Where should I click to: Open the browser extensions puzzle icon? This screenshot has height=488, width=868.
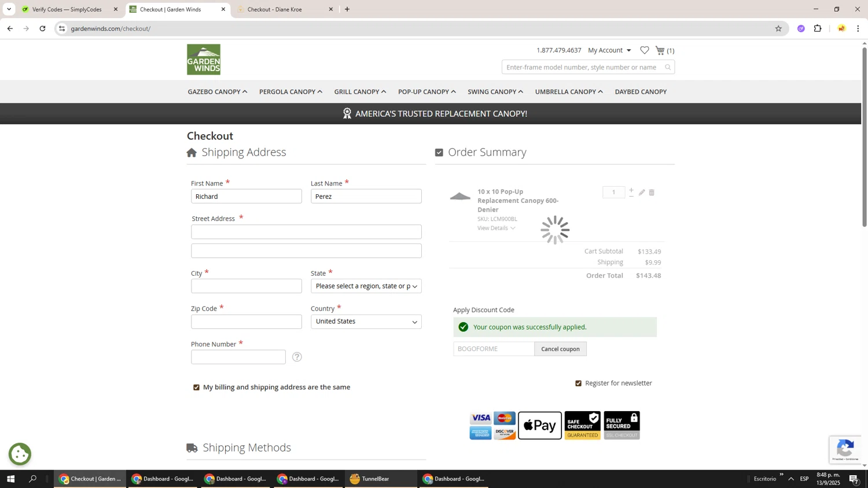click(x=818, y=28)
